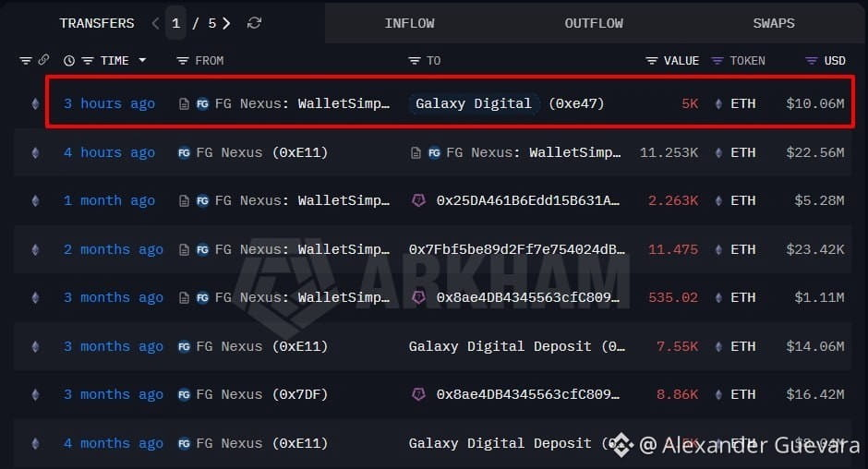The height and width of the screenshot is (469, 868).
Task: Open the '4 months ago' transaction link
Action: click(114, 443)
